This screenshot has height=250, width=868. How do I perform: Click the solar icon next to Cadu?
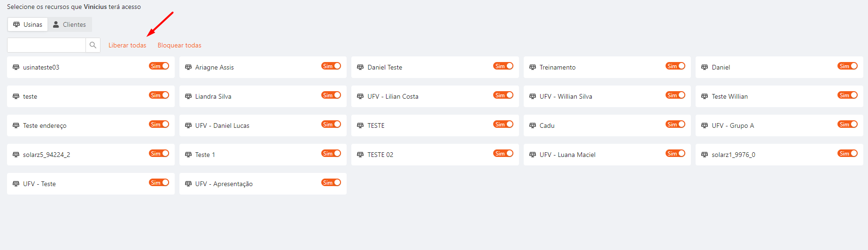pyautogui.click(x=533, y=125)
